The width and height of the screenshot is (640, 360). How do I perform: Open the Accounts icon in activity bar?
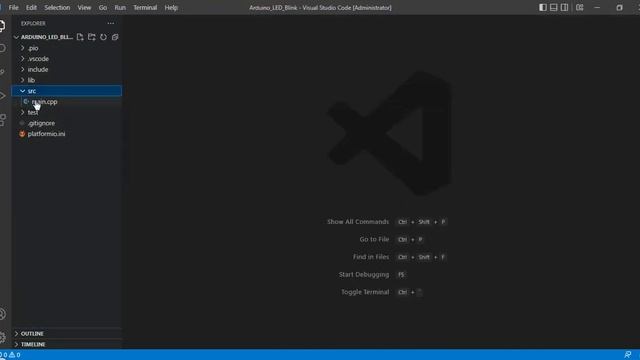(x=2, y=314)
